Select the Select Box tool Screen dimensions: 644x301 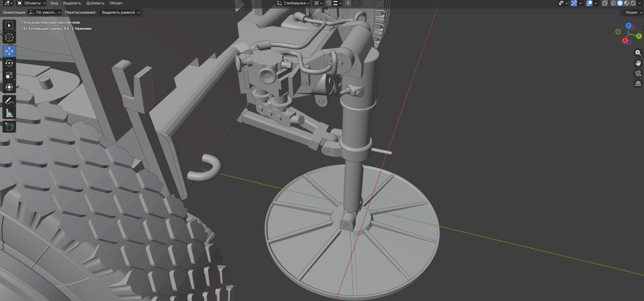pyautogui.click(x=9, y=26)
